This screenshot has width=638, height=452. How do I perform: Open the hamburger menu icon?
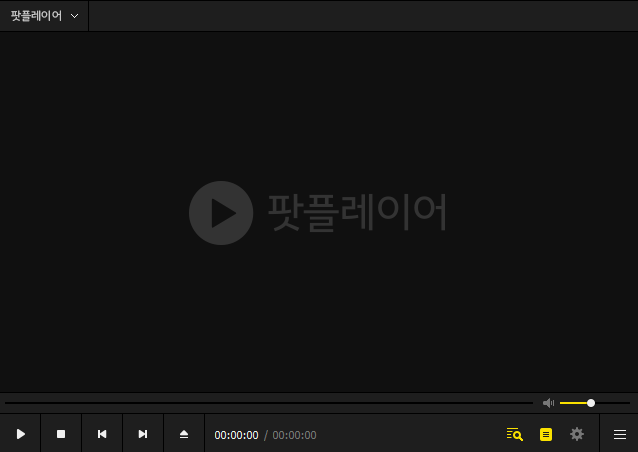point(620,434)
